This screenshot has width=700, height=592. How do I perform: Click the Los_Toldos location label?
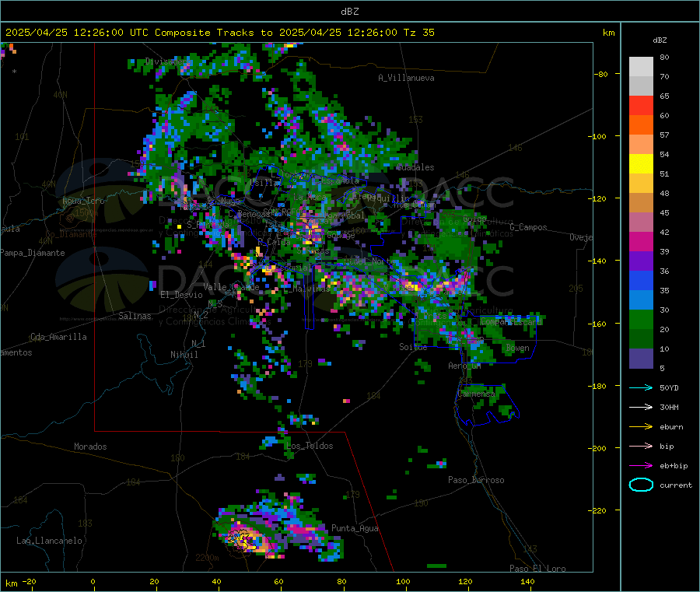(x=310, y=446)
